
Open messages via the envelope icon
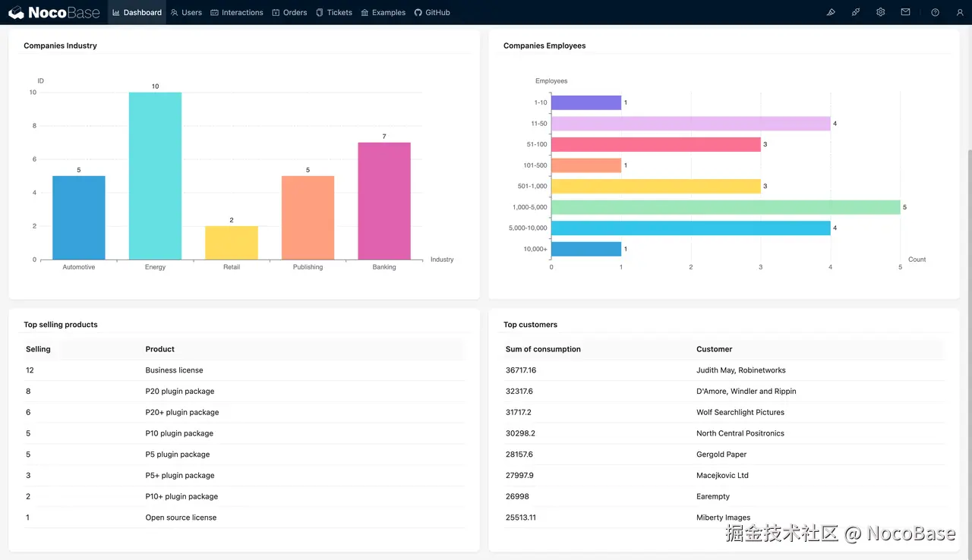[x=905, y=12]
